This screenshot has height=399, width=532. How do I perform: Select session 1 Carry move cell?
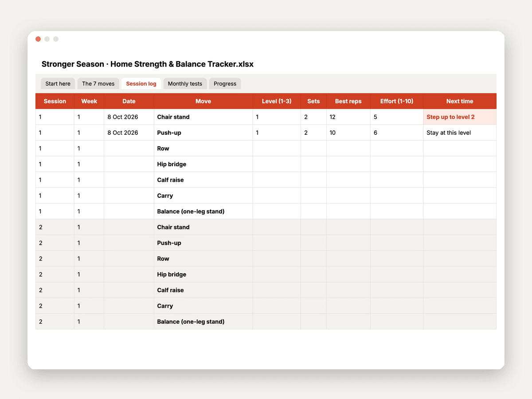tap(203, 196)
